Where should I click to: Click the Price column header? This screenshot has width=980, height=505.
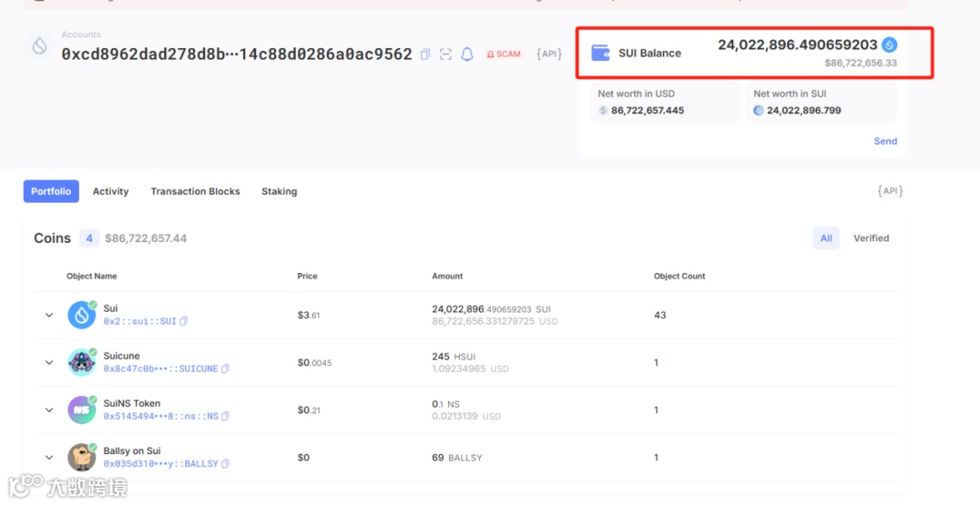(307, 276)
